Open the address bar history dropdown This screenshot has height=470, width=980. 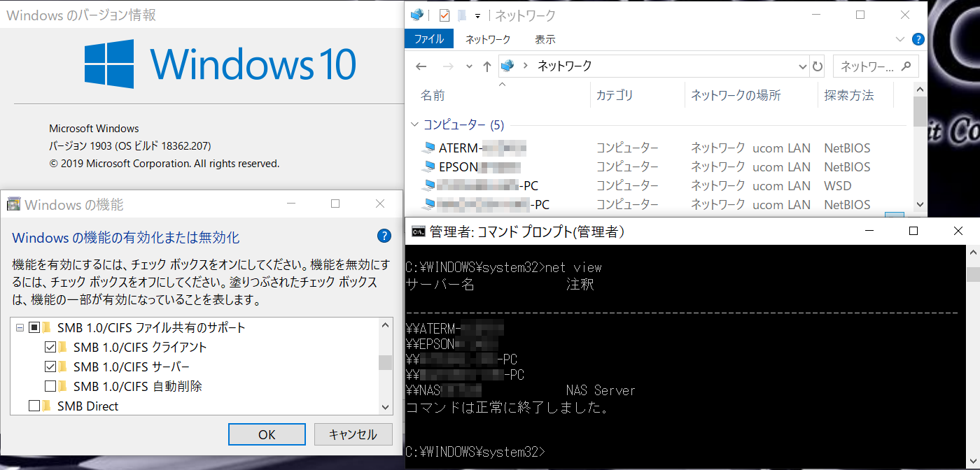click(802, 66)
